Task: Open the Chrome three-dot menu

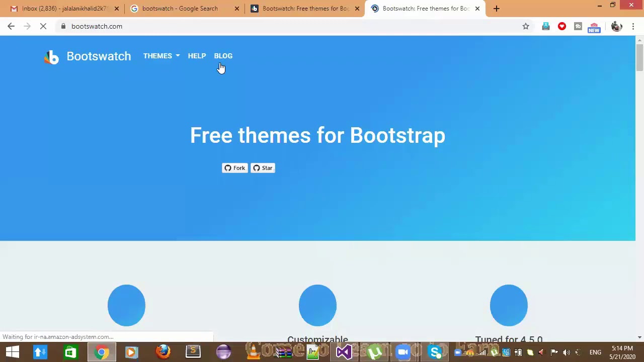Action: pos(633,26)
